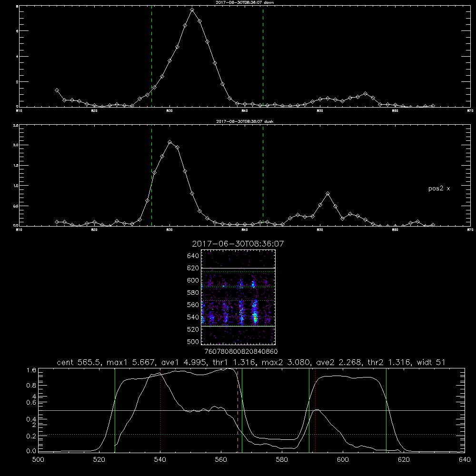Select the secondary dawn peak near 856

(x=365, y=93)
